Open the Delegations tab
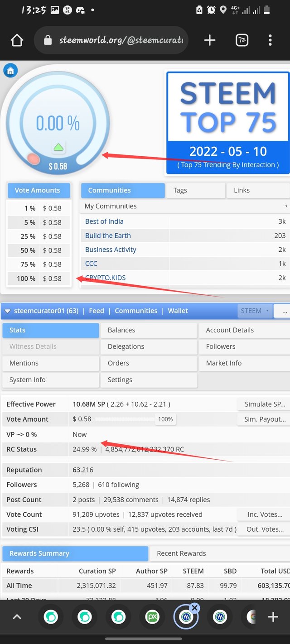The height and width of the screenshot is (644, 290). click(x=149, y=346)
